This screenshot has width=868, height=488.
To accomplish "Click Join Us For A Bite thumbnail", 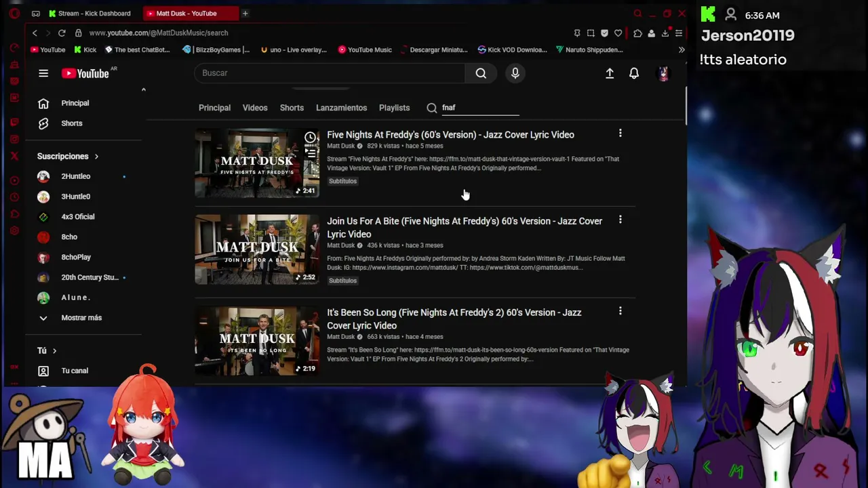I will 257,249.
